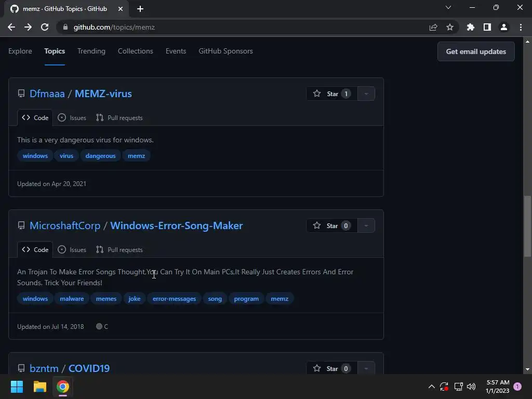Open Pull requests of MEMZ-virus
532x399 pixels.
pos(119,118)
